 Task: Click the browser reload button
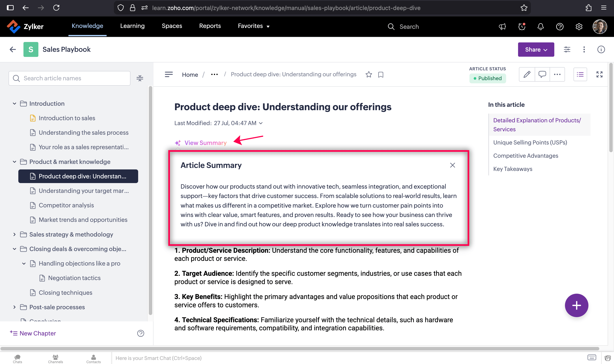point(56,8)
